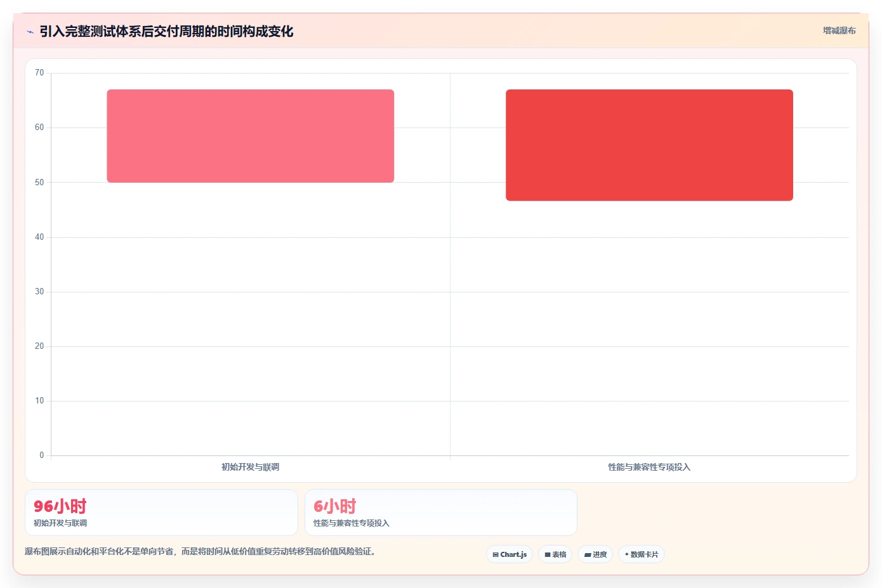Click the y-axis value 0
The image size is (882, 588).
click(x=42, y=455)
